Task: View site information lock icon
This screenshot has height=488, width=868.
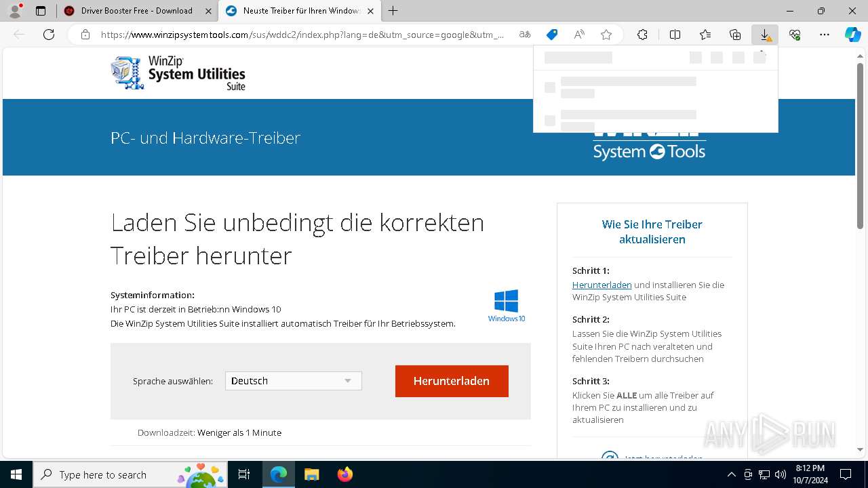Action: click(x=85, y=35)
